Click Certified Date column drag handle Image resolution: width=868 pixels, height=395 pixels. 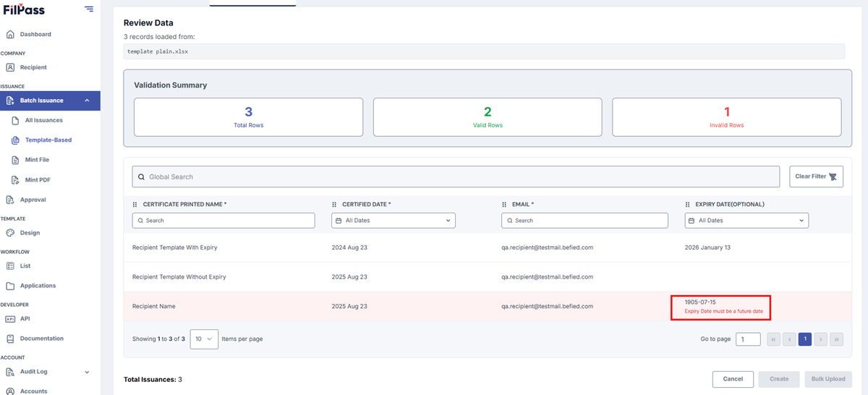335,205
